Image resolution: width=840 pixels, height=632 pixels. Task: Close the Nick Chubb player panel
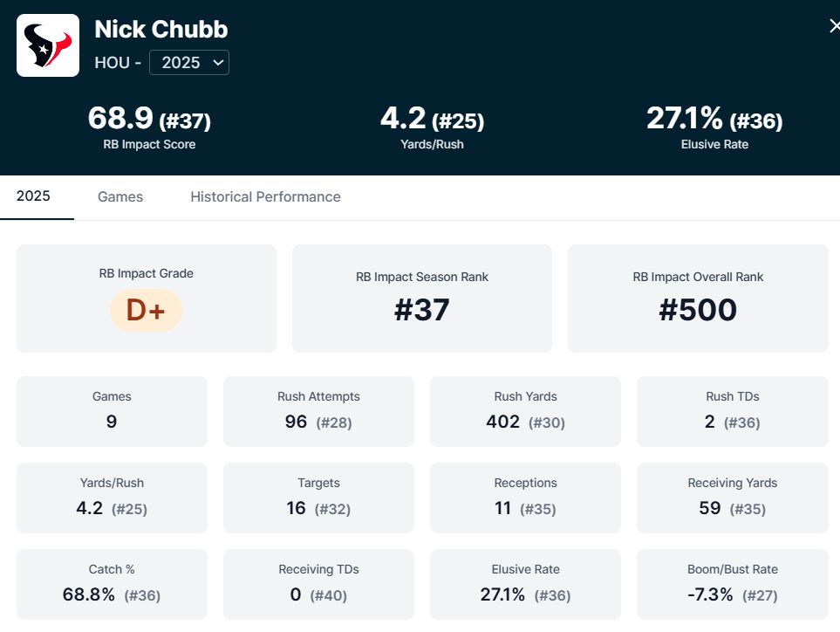pos(834,26)
